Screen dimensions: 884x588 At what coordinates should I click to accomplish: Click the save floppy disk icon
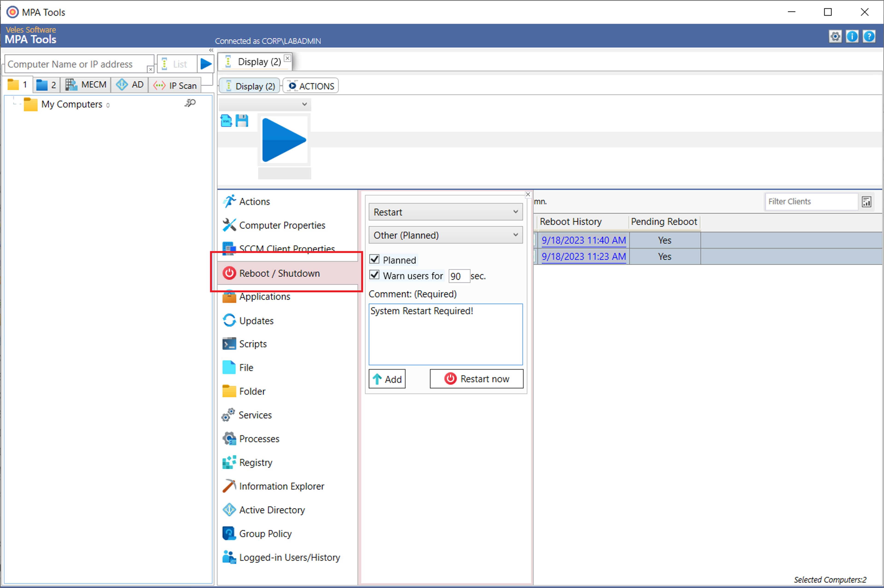coord(242,121)
